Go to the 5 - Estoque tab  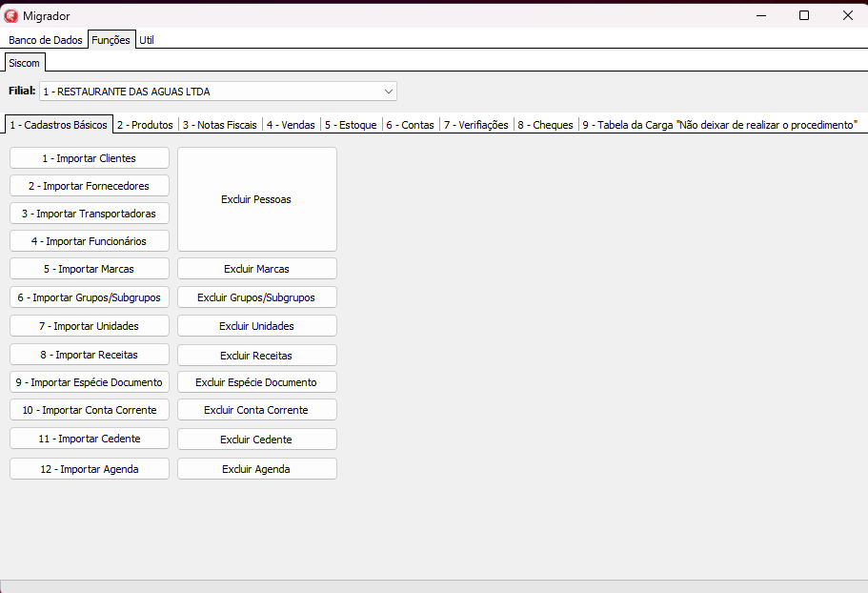pos(351,125)
